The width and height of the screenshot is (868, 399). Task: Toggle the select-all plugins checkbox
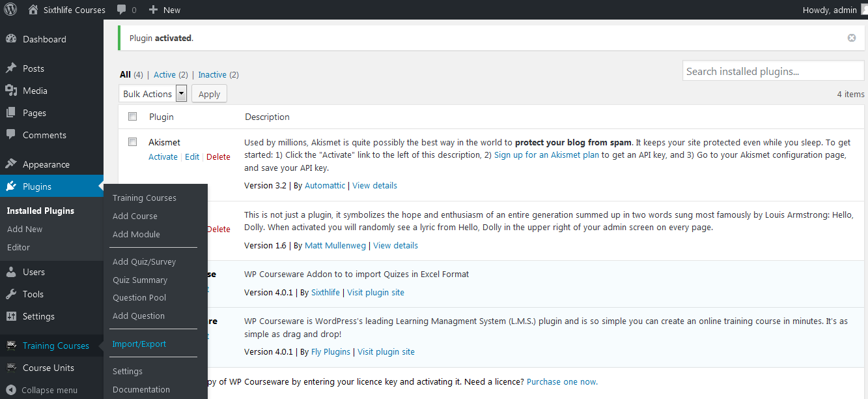click(133, 117)
